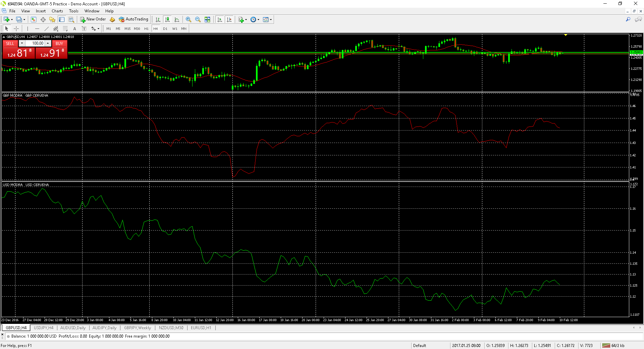Toggle Chart Shift icon

[229, 19]
